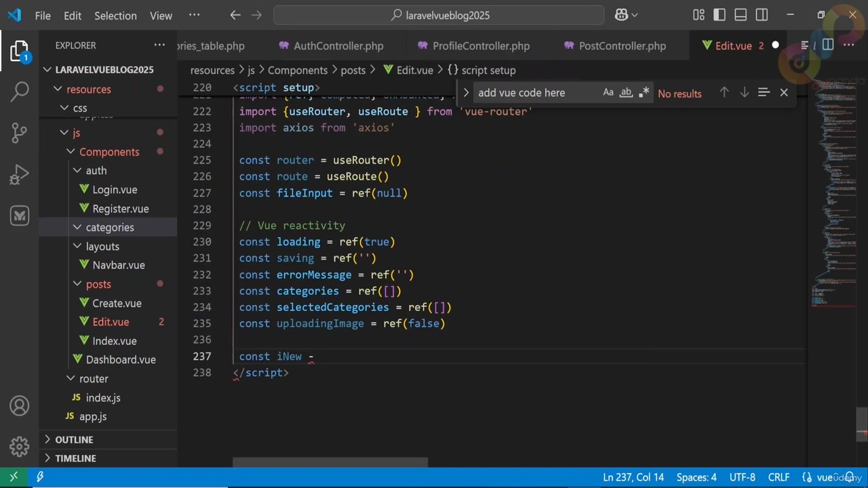Screen dimensions: 868x488
Task: Open the Search view in activity bar
Action: (20, 91)
